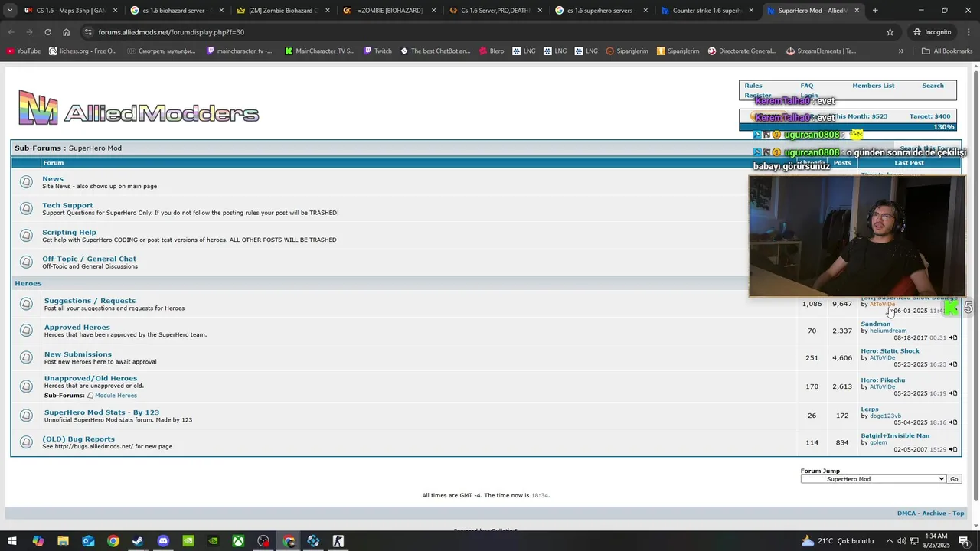Bookmark this page with star icon
Screen dimensions: 980x551
pos(890,32)
